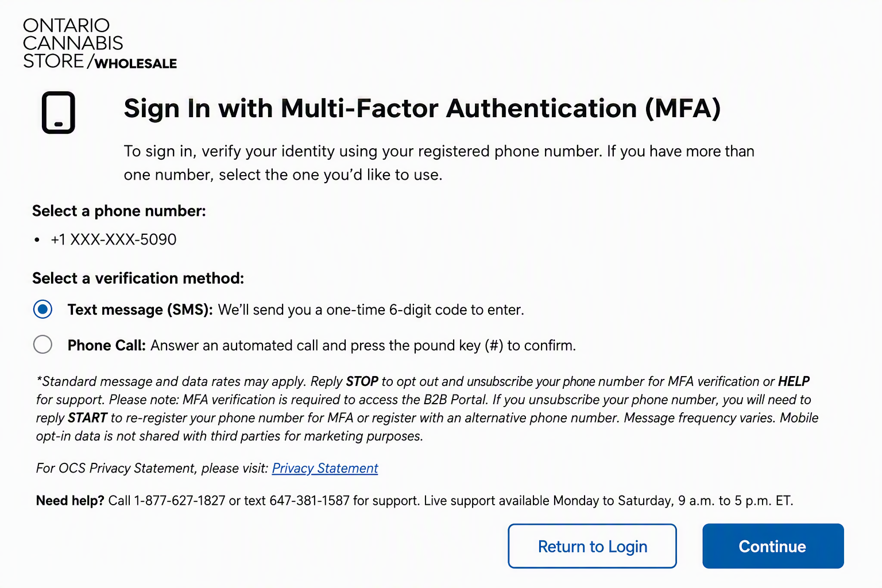Click the WHOLESALE word in the logo

136,64
